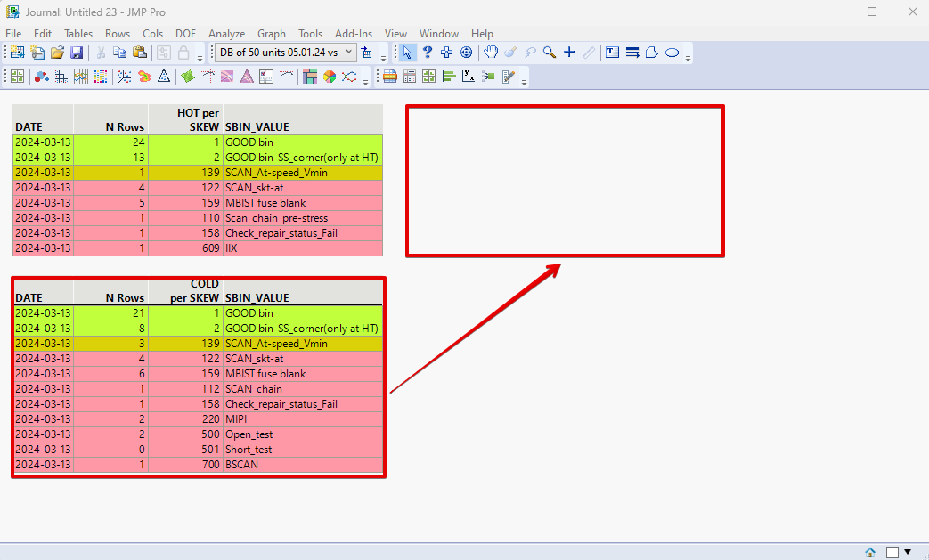Pick the Annotate text box tool

611,52
